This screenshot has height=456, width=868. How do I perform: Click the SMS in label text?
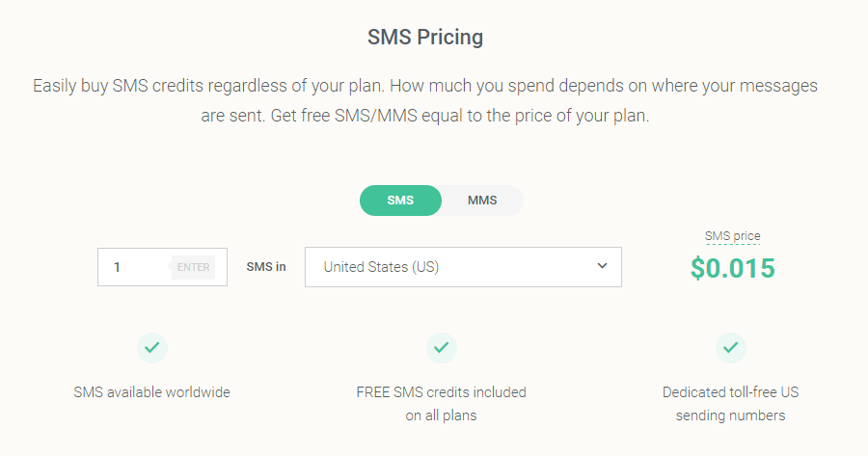(x=266, y=267)
